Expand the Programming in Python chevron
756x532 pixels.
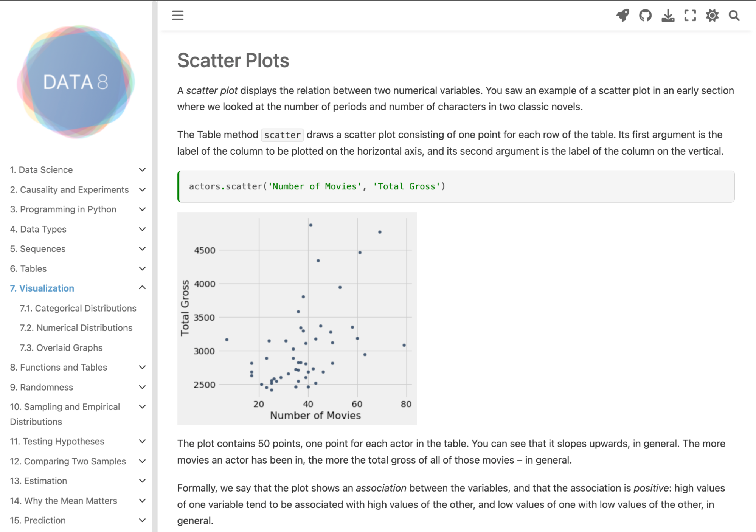142,209
